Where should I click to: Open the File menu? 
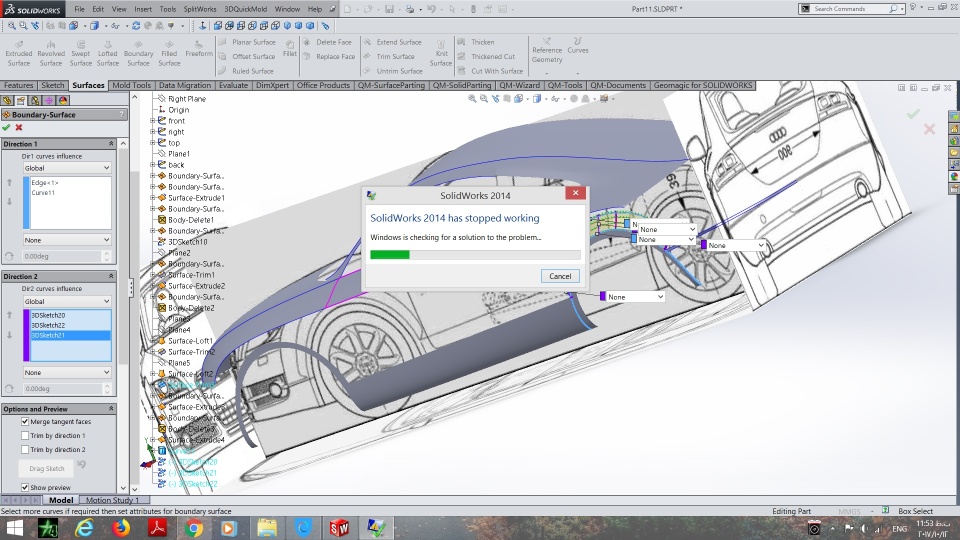pos(80,9)
